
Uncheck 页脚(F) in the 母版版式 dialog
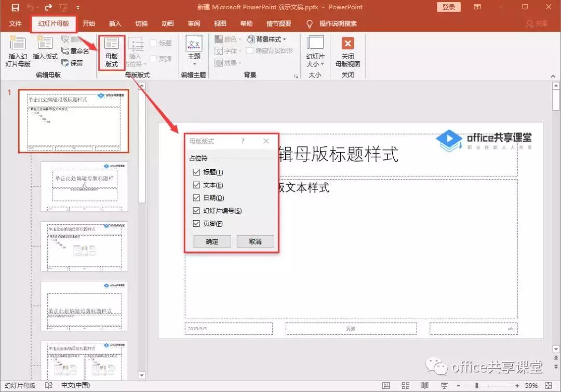196,224
